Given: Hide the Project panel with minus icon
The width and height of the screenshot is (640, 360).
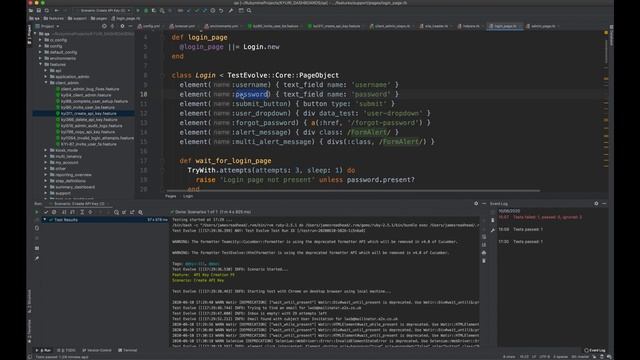Looking at the screenshot, I should click(x=131, y=26).
